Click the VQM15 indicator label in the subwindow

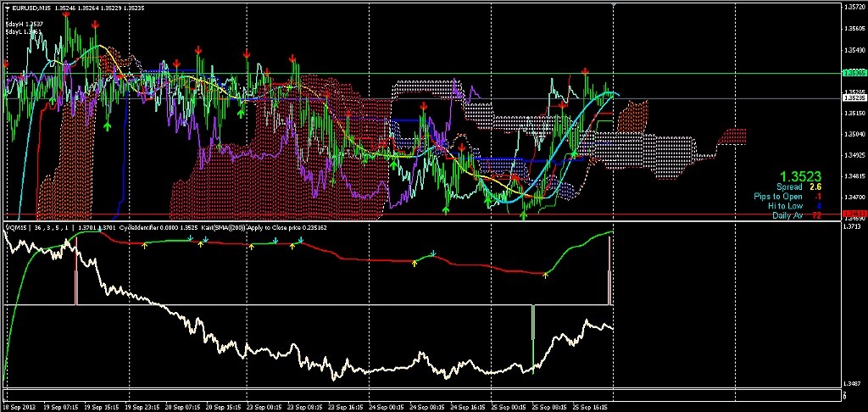point(15,227)
